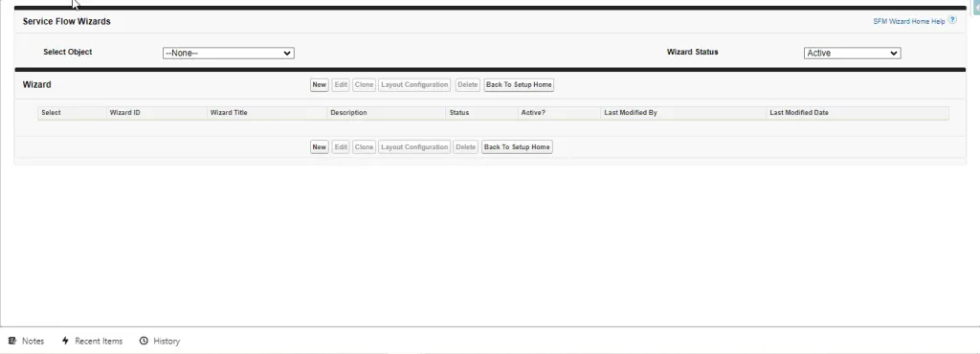Click the Last Modified By column header
Image resolution: width=980 pixels, height=354 pixels.
point(631,113)
